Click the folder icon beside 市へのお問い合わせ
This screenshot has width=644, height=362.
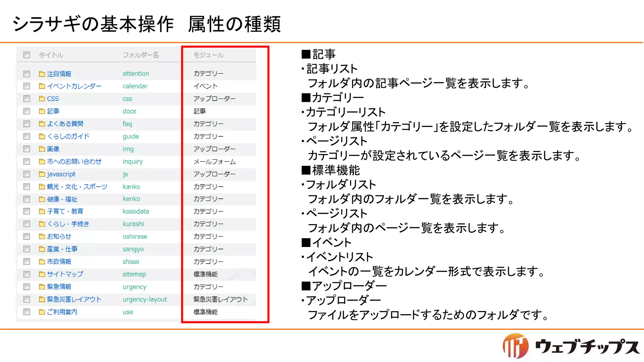[x=42, y=162]
